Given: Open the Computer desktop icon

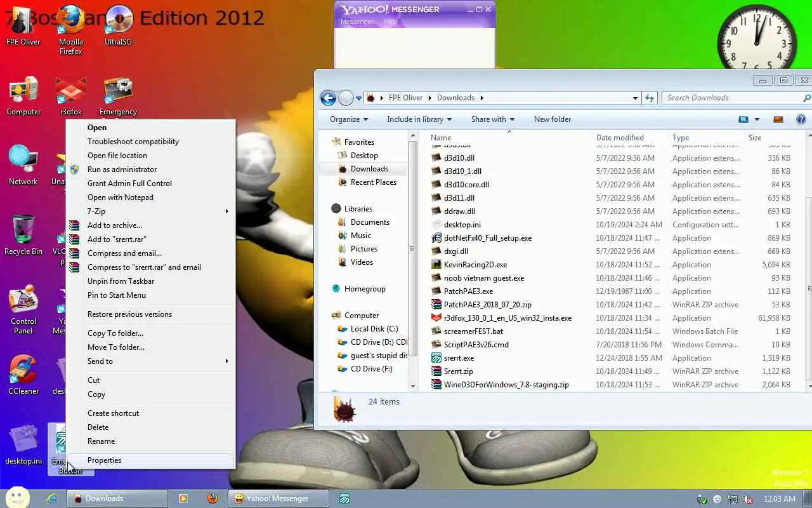Looking at the screenshot, I should click(x=23, y=97).
